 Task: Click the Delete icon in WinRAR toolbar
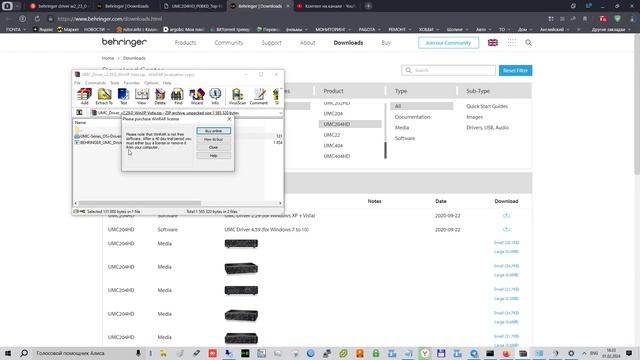160,95
